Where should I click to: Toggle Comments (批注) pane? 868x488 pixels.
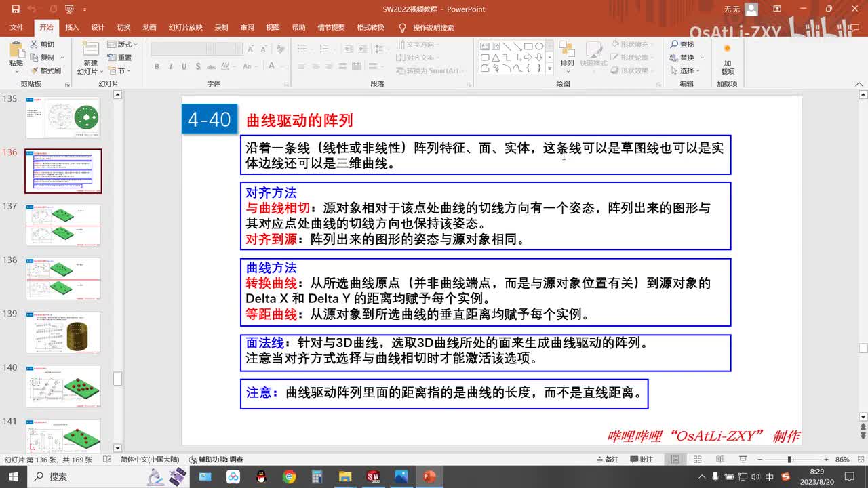pyautogui.click(x=642, y=460)
